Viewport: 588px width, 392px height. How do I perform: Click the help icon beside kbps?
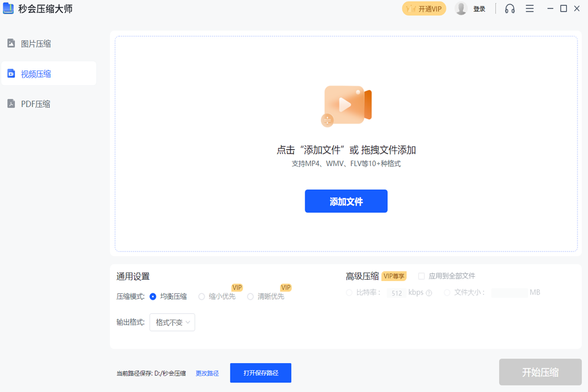click(429, 292)
